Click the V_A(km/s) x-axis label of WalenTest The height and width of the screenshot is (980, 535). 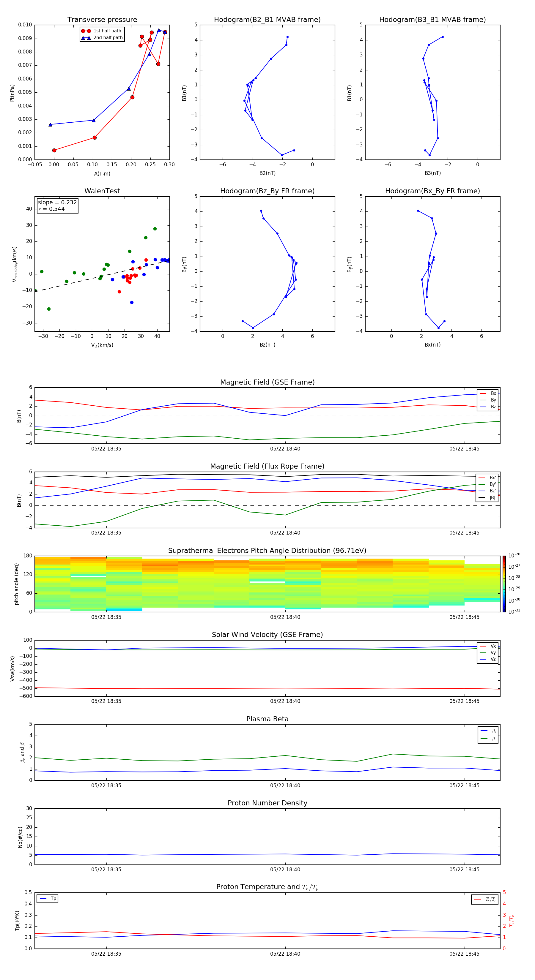102,345
